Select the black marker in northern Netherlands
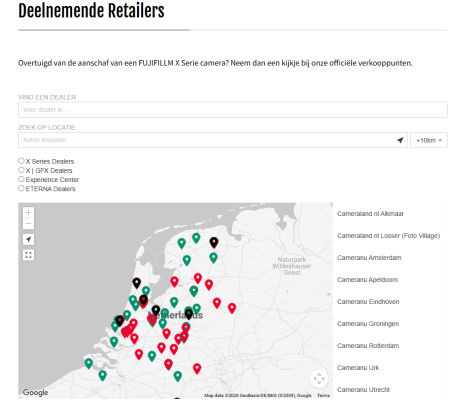 [x=214, y=242]
